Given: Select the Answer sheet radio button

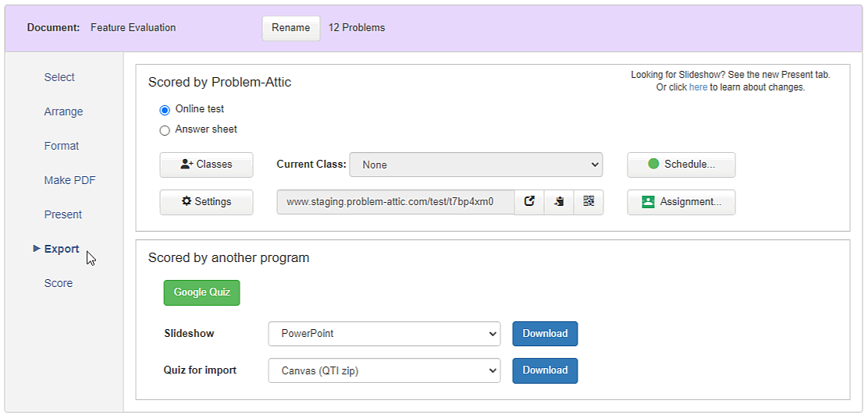Looking at the screenshot, I should coord(165,131).
